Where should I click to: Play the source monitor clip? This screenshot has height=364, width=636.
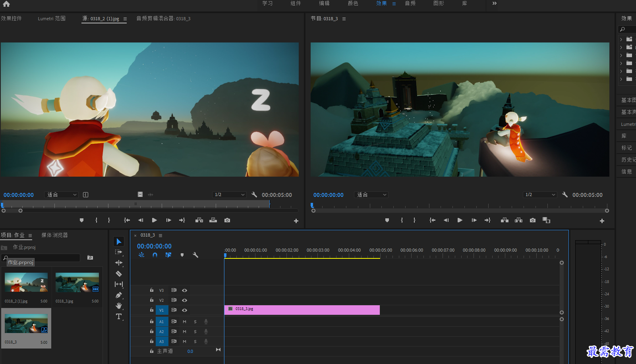point(155,220)
